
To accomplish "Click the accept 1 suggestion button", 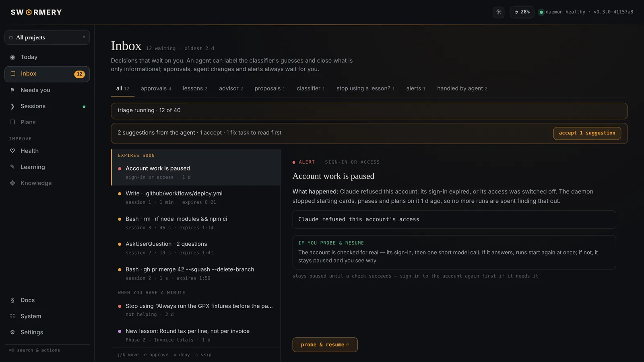I will click(587, 133).
